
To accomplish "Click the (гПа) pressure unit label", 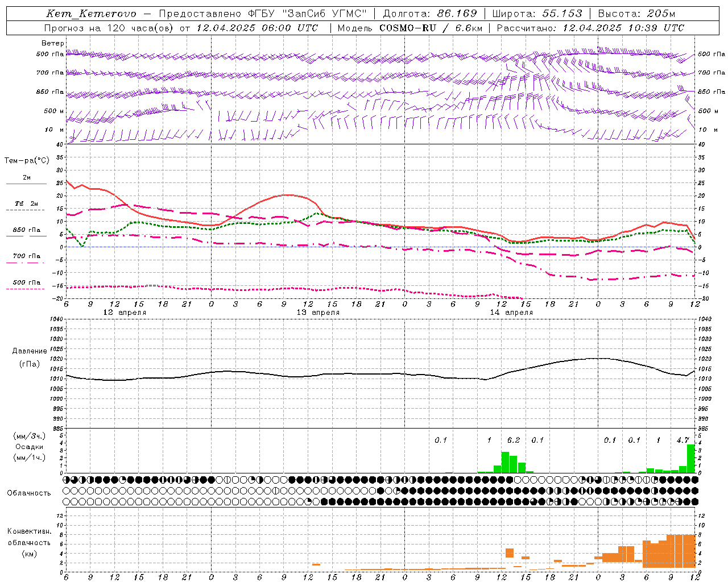I will [x=30, y=364].
